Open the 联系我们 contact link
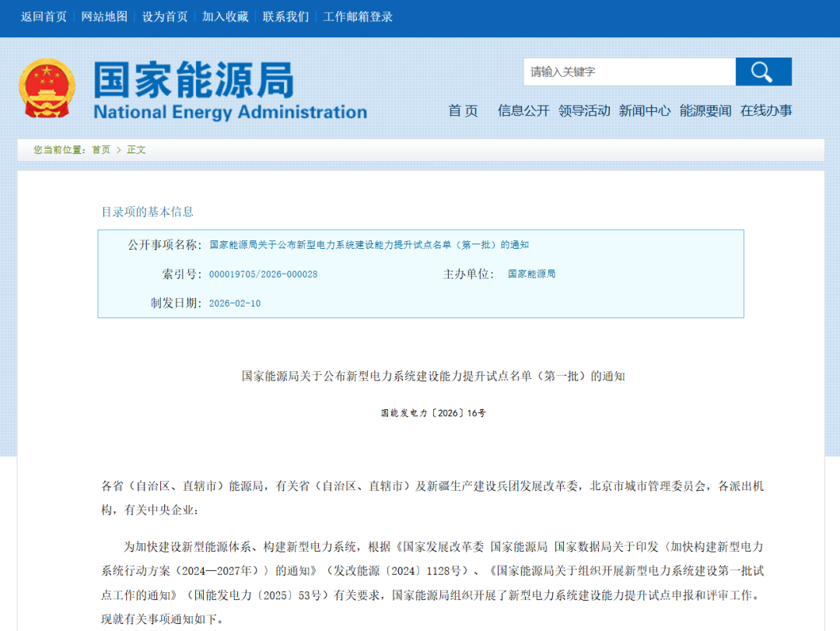This screenshot has height=631, width=840. pyautogui.click(x=285, y=16)
